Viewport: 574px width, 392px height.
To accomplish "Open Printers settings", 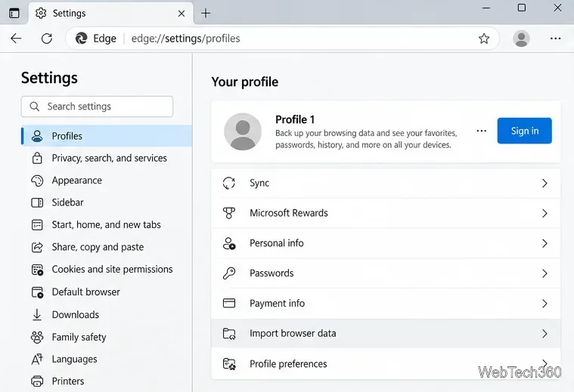I will [107, 381].
